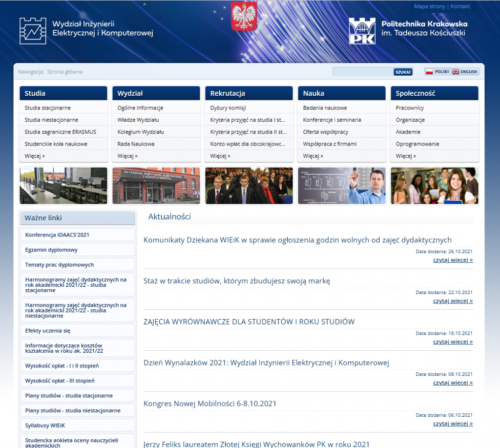Click the SZUKAJ search button
500x448 pixels.
(x=403, y=72)
